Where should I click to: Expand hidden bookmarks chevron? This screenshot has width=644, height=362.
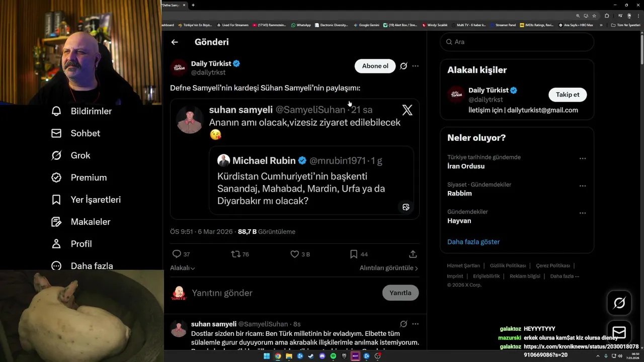click(601, 25)
